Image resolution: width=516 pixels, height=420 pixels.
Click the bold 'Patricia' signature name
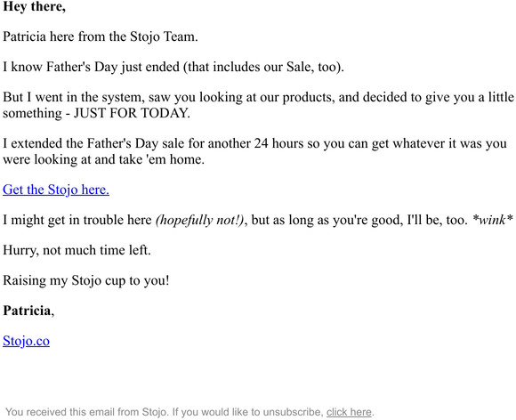[27, 311]
